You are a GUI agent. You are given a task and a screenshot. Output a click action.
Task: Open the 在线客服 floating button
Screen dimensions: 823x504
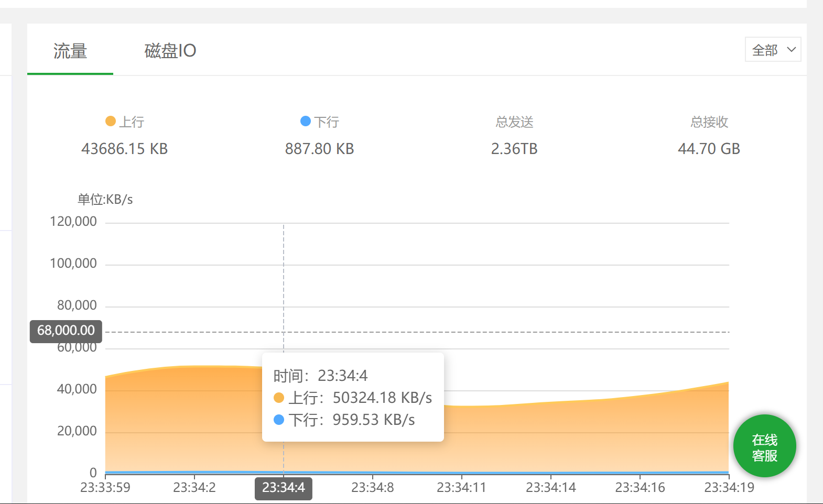765,446
